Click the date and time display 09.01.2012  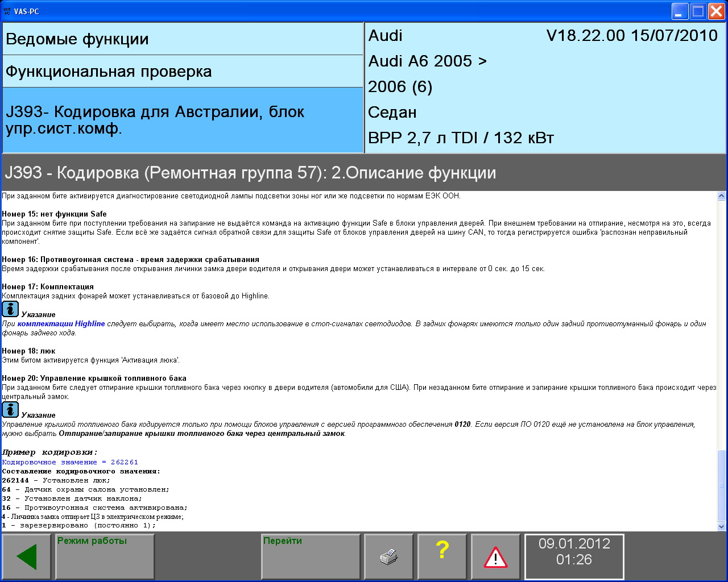[574, 556]
